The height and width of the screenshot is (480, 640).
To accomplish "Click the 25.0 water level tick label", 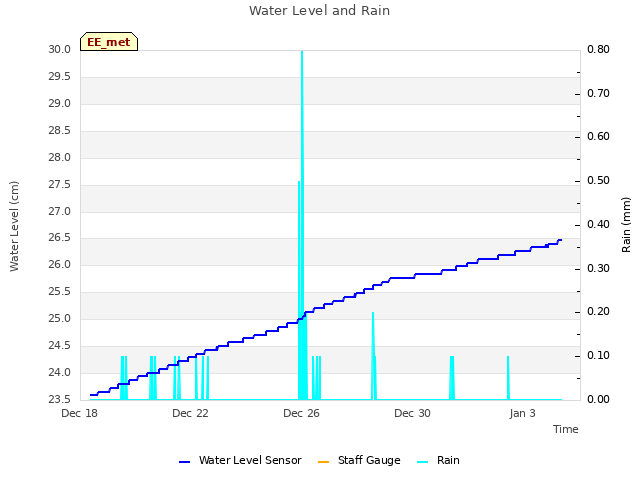I will [60, 318].
